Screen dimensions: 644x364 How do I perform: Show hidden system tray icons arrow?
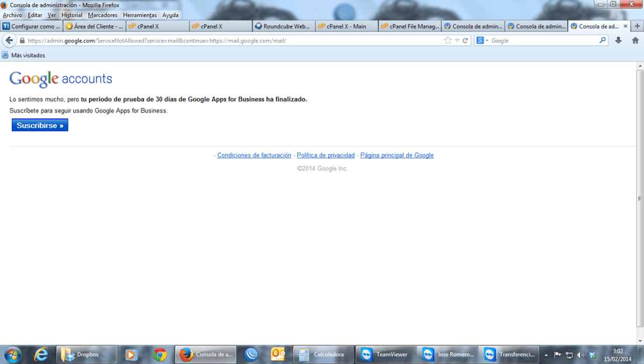tap(546, 355)
